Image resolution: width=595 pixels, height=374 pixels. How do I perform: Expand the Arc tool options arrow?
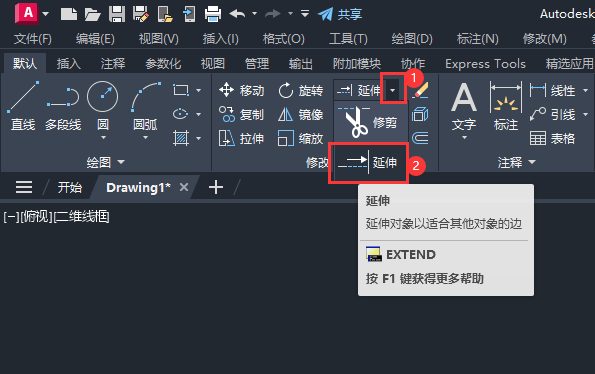point(145,138)
